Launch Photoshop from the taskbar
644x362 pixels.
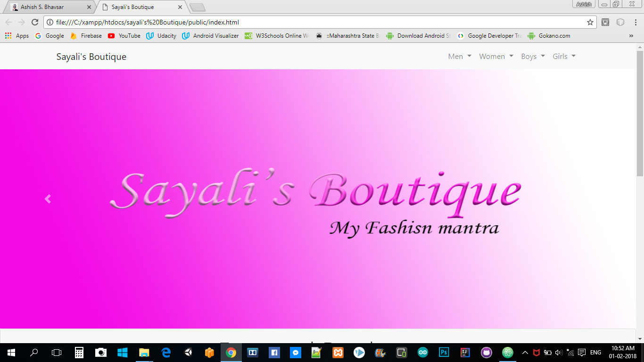click(x=444, y=352)
